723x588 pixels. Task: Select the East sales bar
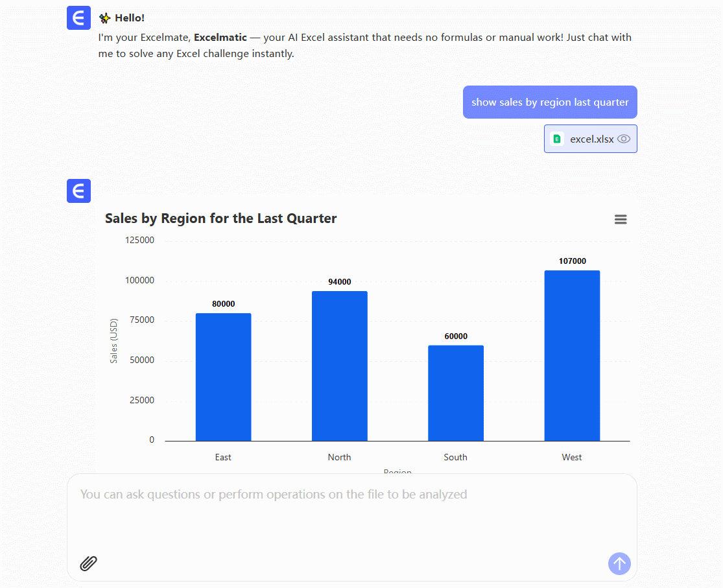point(223,377)
